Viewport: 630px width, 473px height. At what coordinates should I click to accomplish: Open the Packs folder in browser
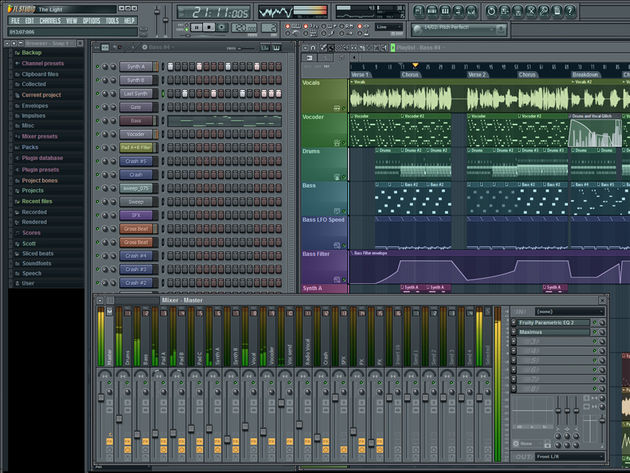click(x=30, y=147)
